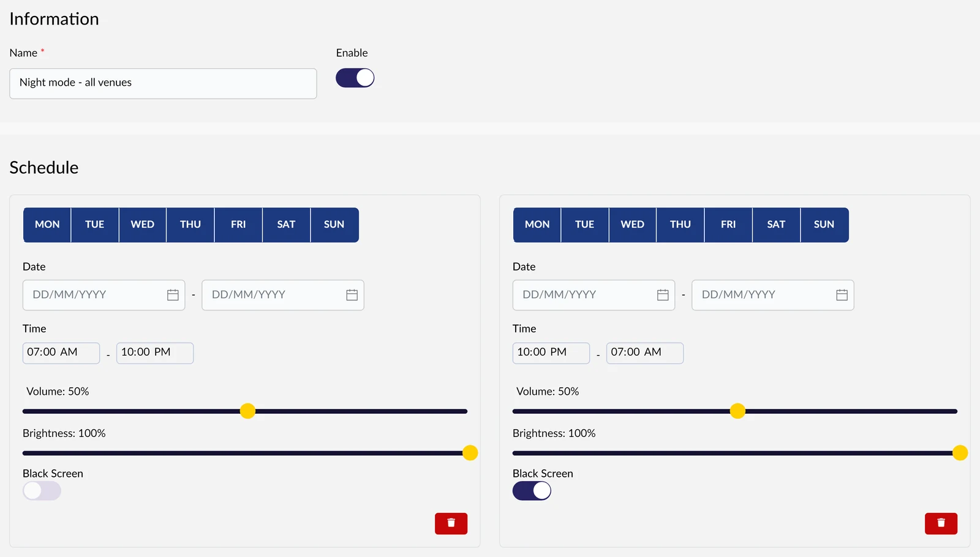Open calendar icon of second schedule start date
This screenshot has height=557, width=980.
(663, 295)
